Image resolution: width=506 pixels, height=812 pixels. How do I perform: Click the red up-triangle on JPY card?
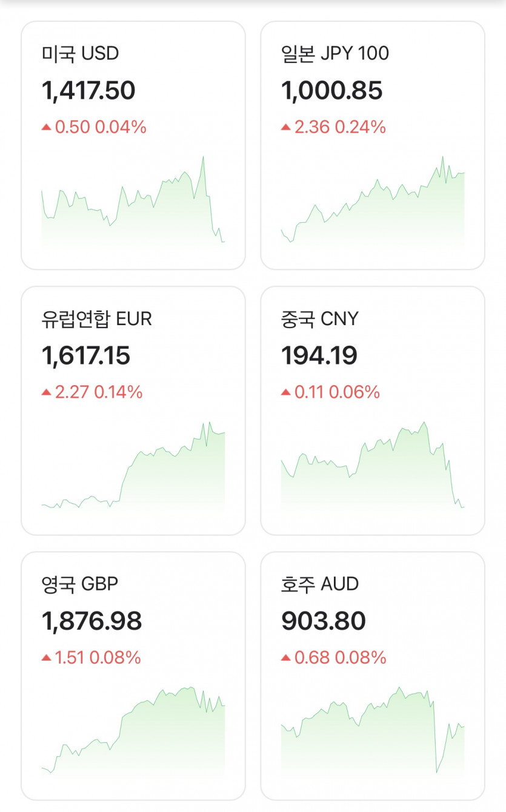point(285,127)
